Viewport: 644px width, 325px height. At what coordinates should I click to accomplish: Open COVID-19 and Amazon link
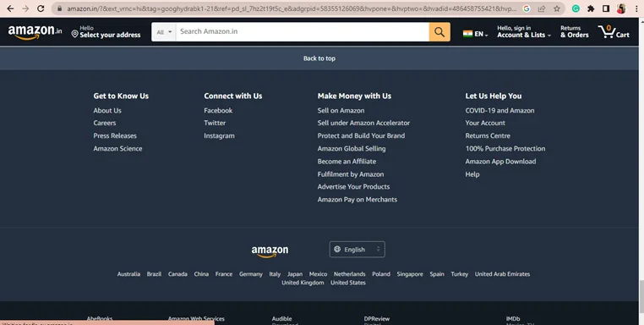(x=499, y=110)
